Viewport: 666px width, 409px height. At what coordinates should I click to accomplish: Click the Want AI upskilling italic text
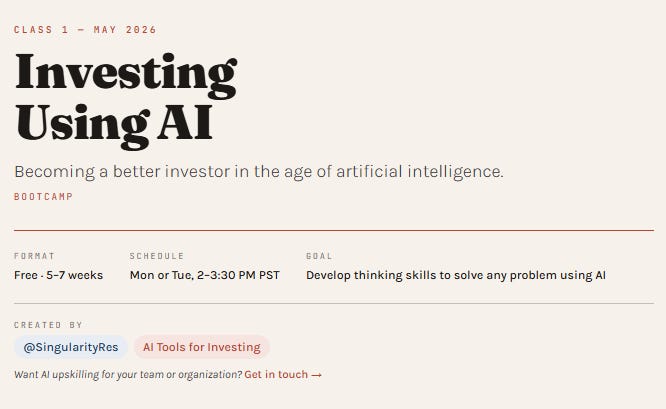click(128, 375)
